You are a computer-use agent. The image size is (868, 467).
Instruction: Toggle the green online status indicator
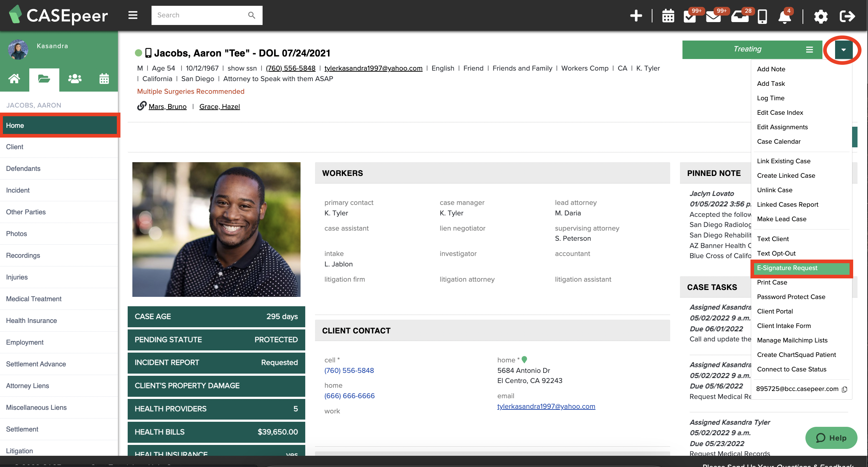click(139, 53)
